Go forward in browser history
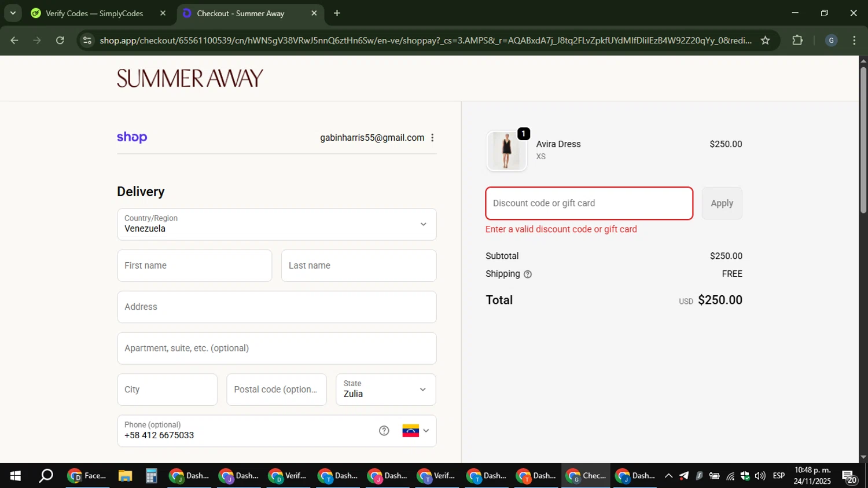 click(x=37, y=41)
